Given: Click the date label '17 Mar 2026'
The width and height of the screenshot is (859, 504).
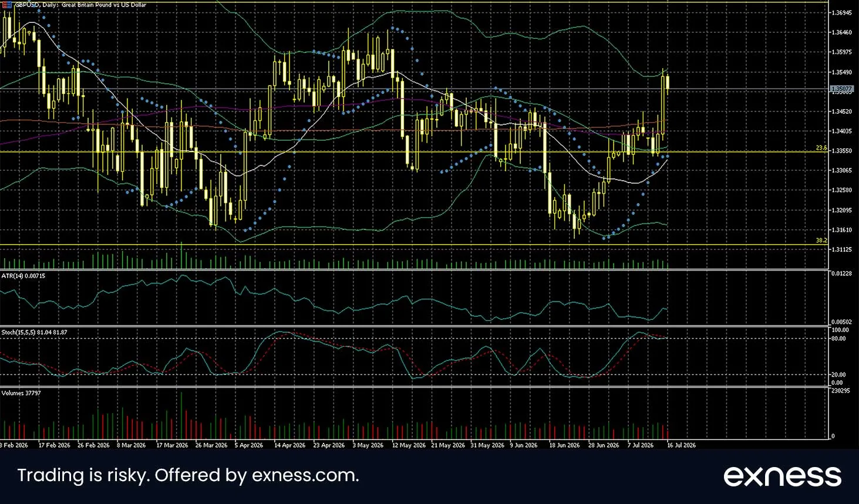Looking at the screenshot, I should pos(172,445).
